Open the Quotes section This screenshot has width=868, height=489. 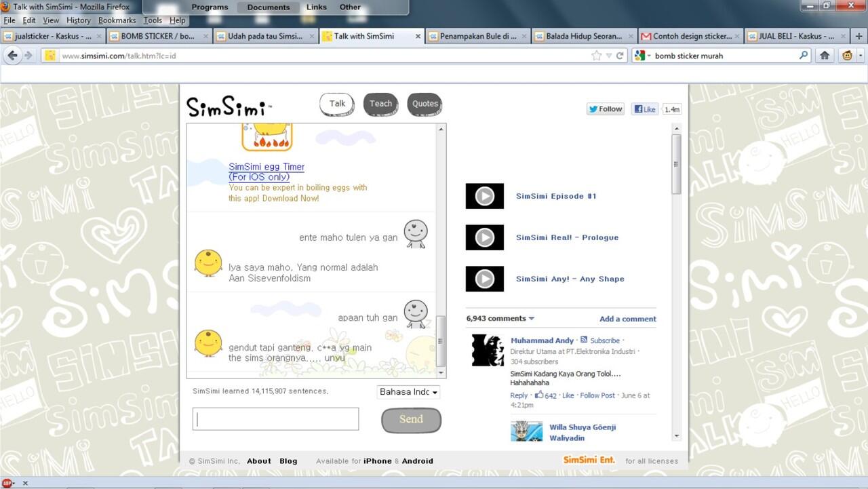425,104
